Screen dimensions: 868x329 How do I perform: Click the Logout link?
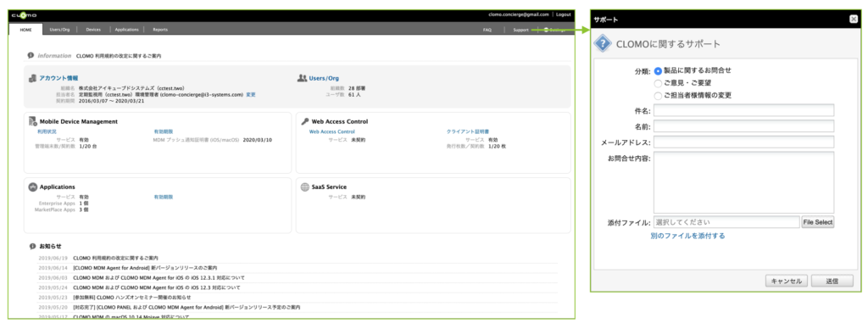563,14
